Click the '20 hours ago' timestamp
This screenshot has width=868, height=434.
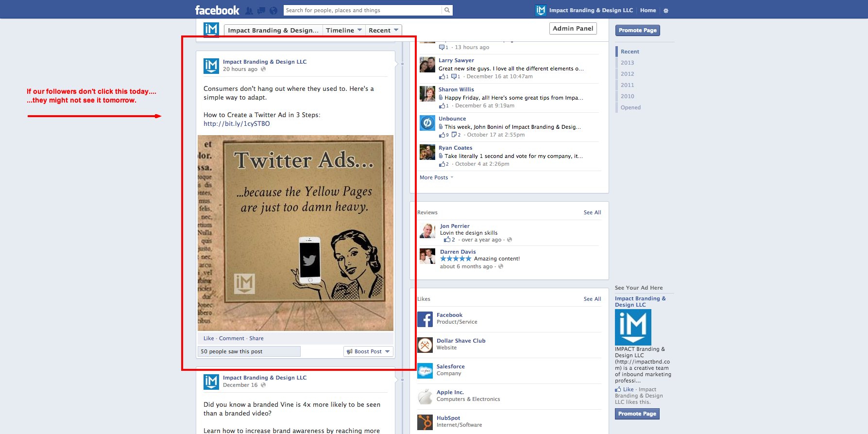click(240, 69)
